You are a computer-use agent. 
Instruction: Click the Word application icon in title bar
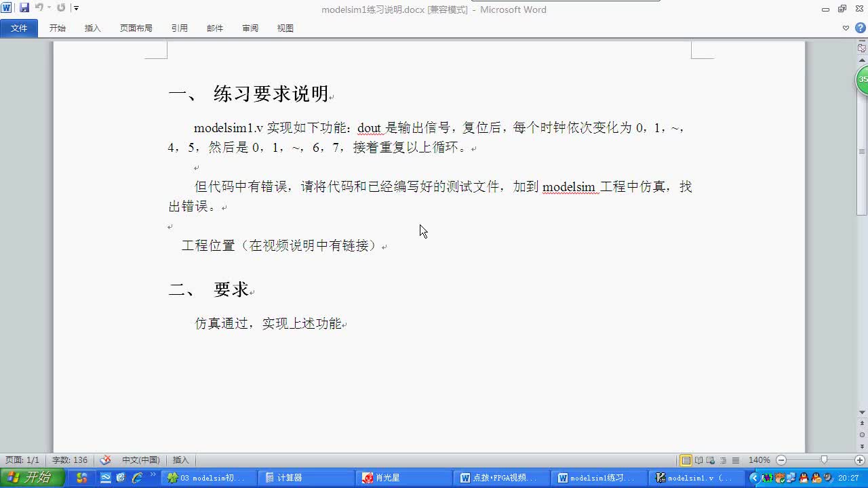[x=6, y=8]
